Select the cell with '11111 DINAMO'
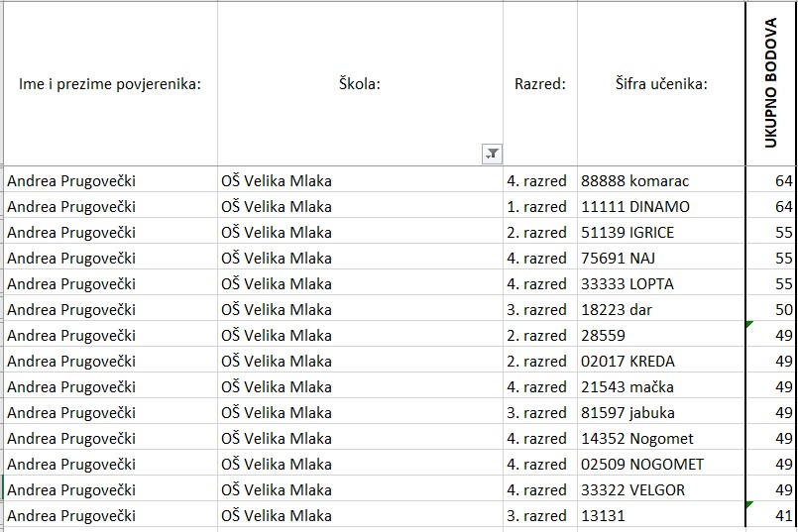 coord(661,206)
